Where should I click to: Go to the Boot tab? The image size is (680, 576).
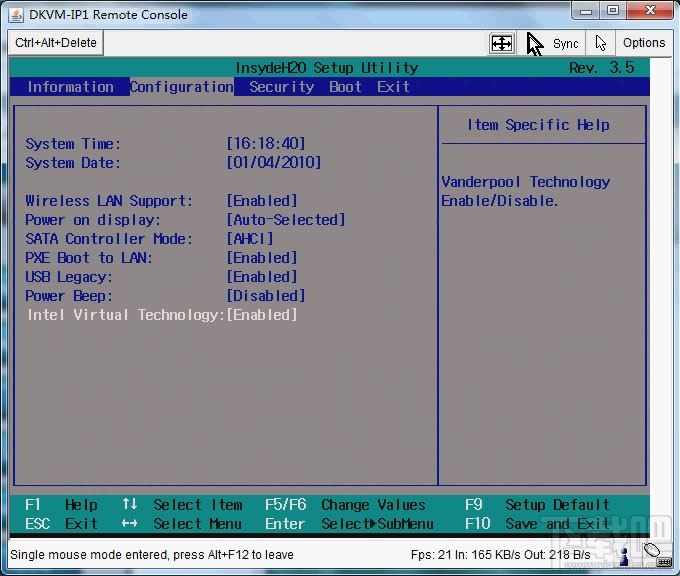(345, 87)
